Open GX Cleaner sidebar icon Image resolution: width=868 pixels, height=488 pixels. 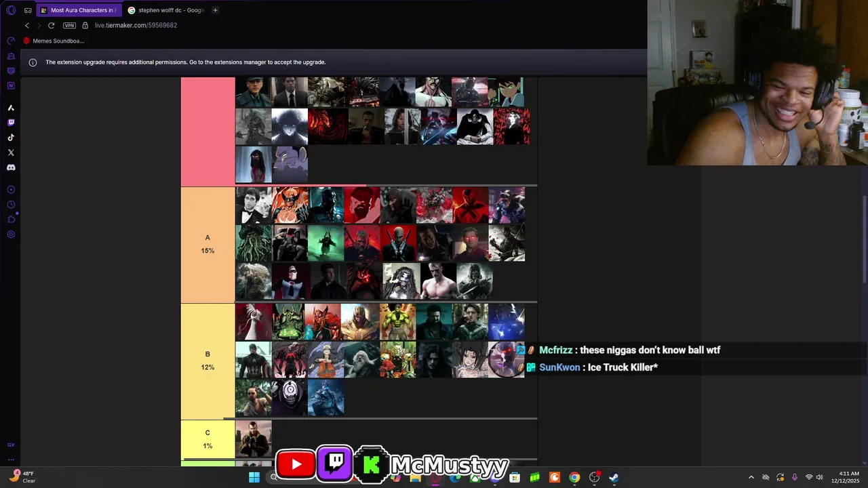[x=11, y=56]
